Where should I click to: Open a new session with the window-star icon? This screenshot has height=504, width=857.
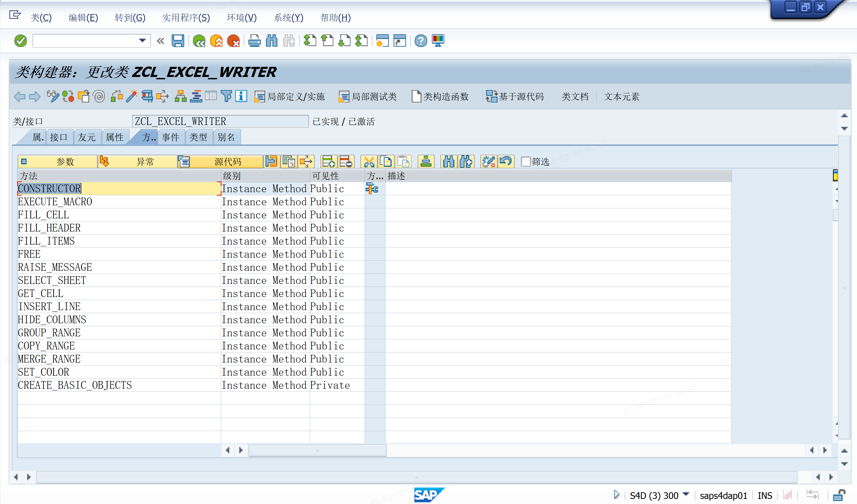[x=382, y=41]
